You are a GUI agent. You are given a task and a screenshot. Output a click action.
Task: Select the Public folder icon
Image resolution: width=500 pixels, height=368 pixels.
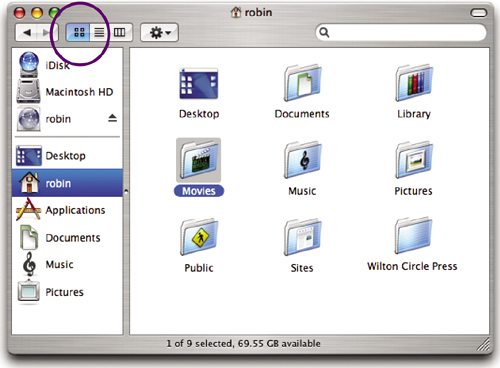(199, 237)
